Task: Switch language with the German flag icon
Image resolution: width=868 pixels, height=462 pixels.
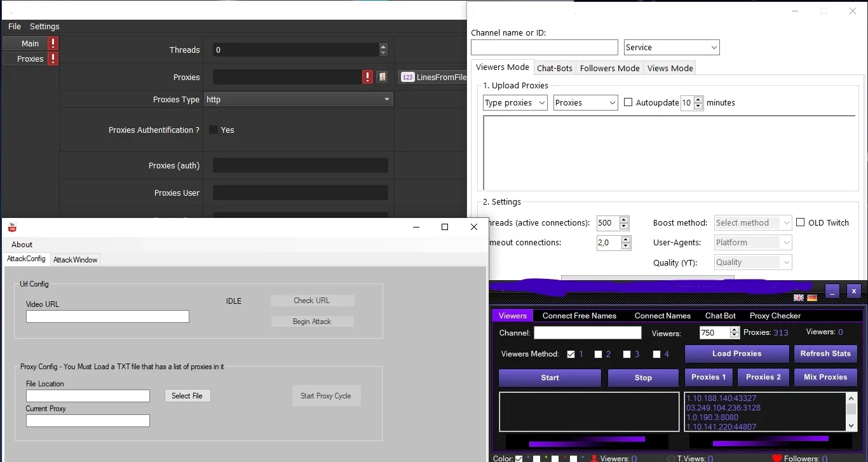Action: coord(812,297)
